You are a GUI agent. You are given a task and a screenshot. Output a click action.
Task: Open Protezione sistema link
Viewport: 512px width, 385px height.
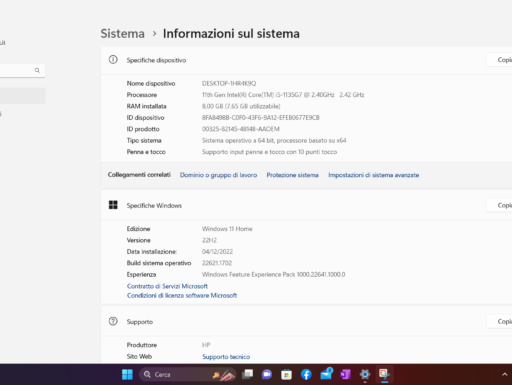[x=292, y=175]
